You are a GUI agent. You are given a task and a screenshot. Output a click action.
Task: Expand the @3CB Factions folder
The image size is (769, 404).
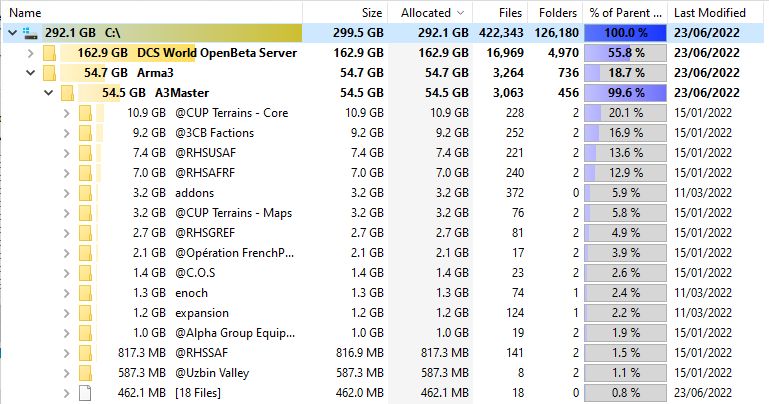tap(66, 133)
